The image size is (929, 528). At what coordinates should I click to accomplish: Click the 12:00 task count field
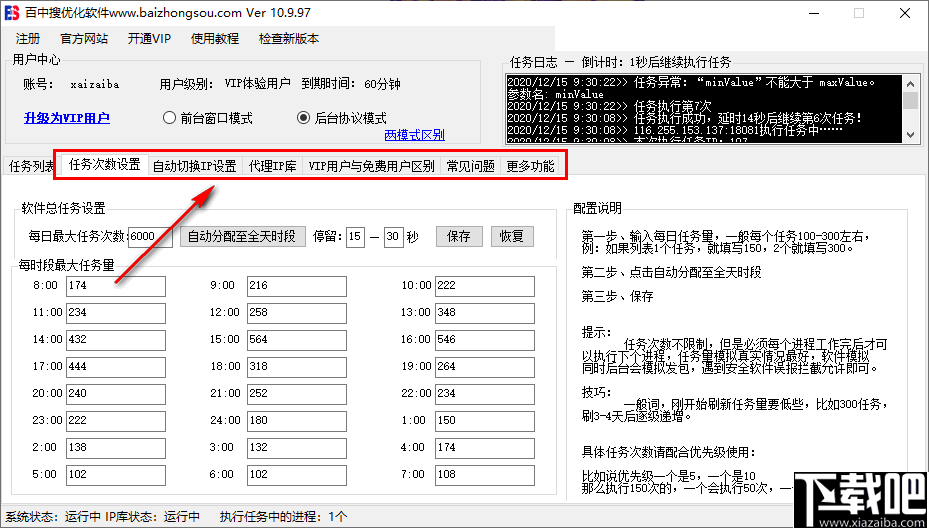297,313
